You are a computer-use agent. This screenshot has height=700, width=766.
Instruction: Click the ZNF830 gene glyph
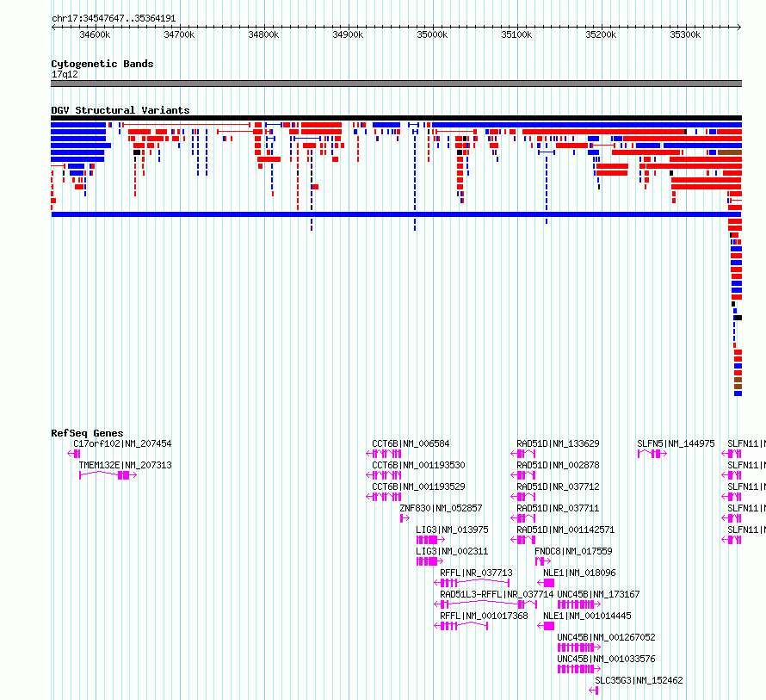pos(405,518)
